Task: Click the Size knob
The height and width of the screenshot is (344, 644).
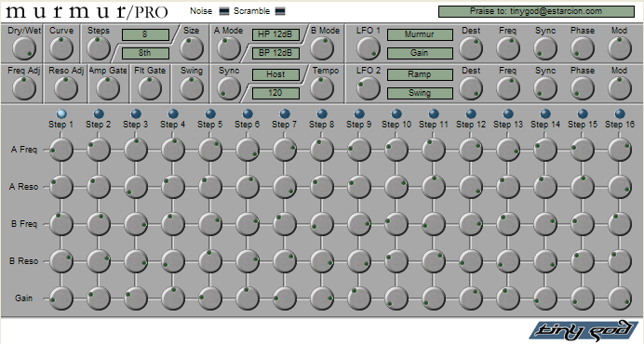Action: click(192, 48)
